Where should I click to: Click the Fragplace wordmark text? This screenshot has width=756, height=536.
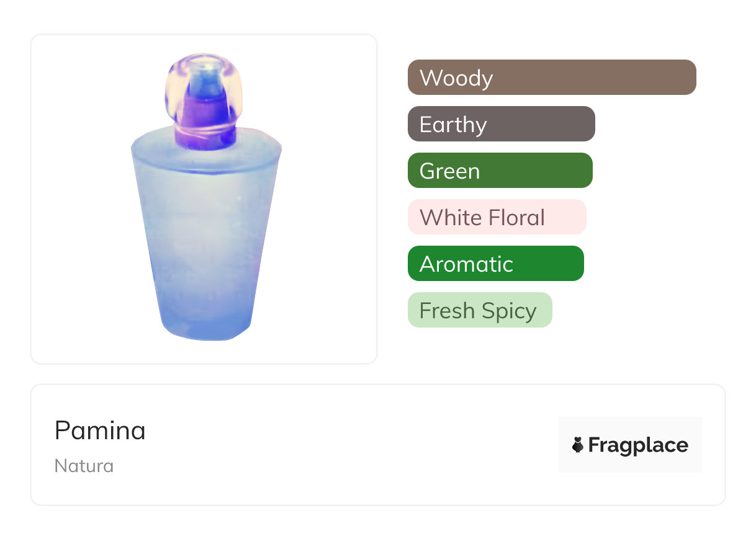click(638, 445)
